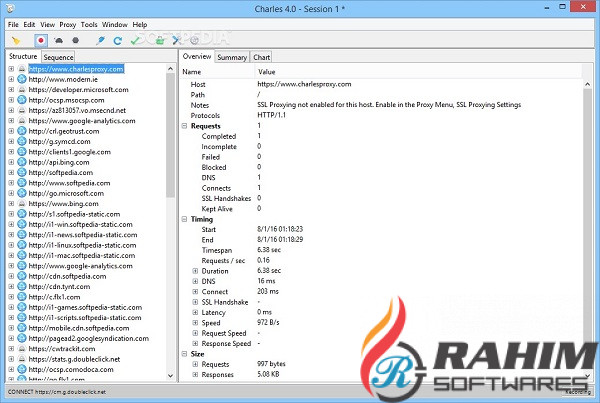Viewport: 600px width, 403px height.
Task: Click Overview panel scrollbar up arrow
Action: click(587, 84)
